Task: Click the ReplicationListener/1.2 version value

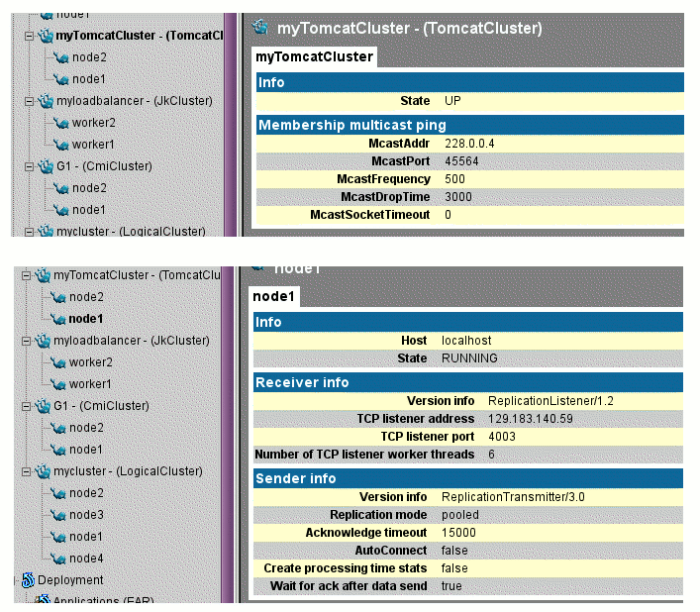Action: [550, 401]
